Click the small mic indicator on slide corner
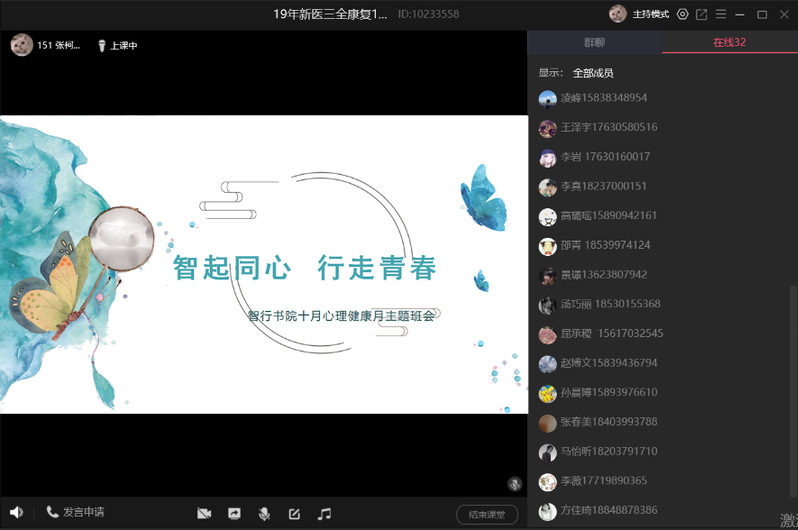Image resolution: width=798 pixels, height=530 pixels. tap(515, 483)
